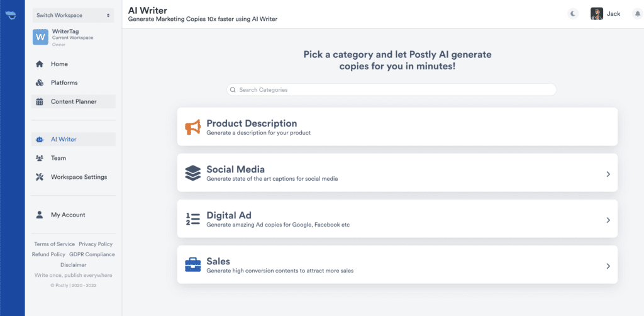The width and height of the screenshot is (644, 316).
Task: Click the Platforms cubes icon
Action: coord(40,83)
